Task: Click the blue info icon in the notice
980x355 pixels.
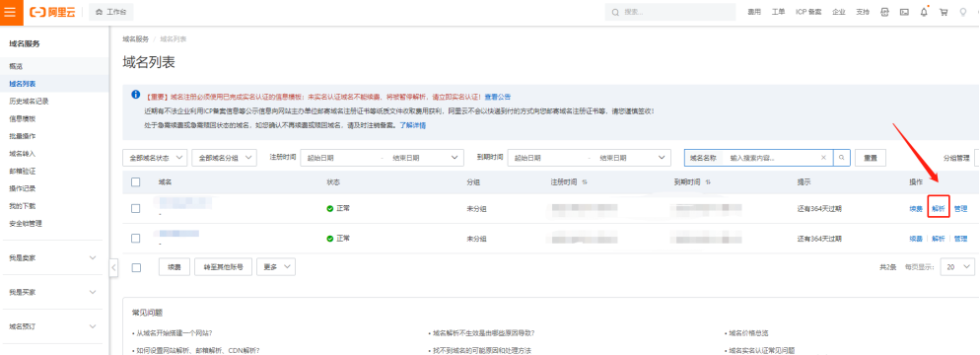Action: [135, 95]
